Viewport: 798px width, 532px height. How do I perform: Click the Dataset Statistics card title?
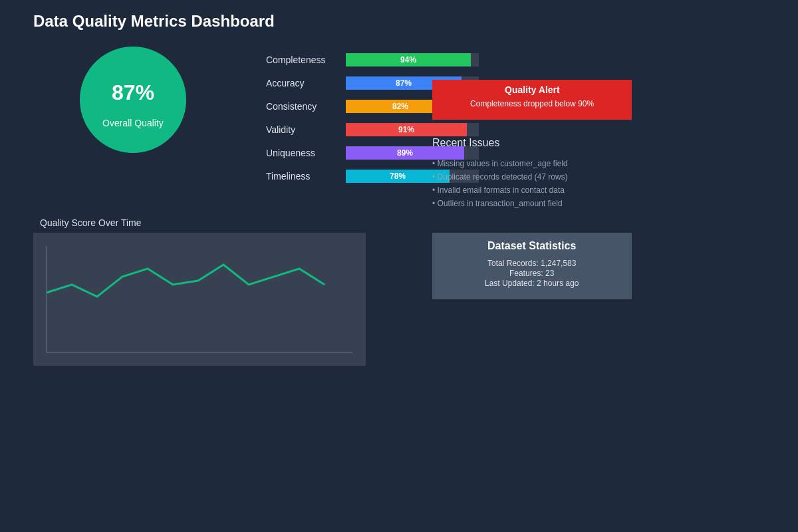(531, 246)
